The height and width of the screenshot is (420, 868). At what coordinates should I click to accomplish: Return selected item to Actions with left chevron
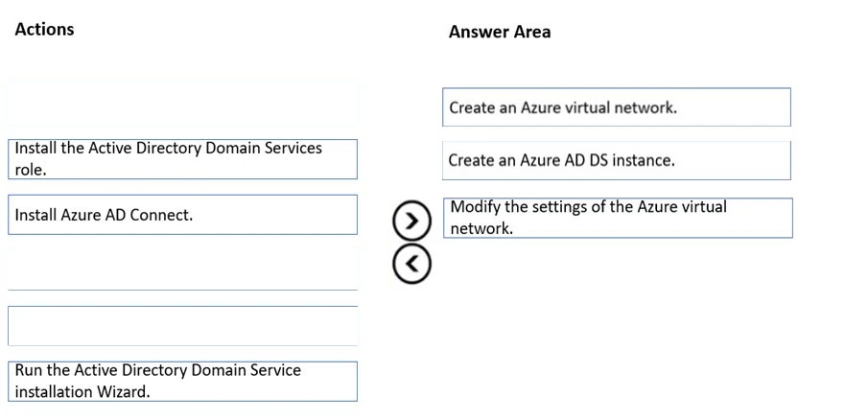[x=411, y=264]
